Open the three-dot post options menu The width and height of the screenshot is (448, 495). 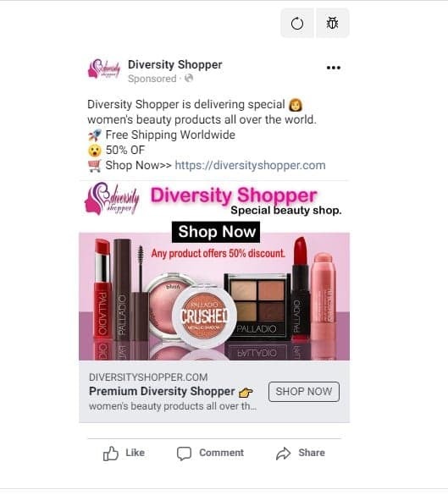click(x=334, y=68)
